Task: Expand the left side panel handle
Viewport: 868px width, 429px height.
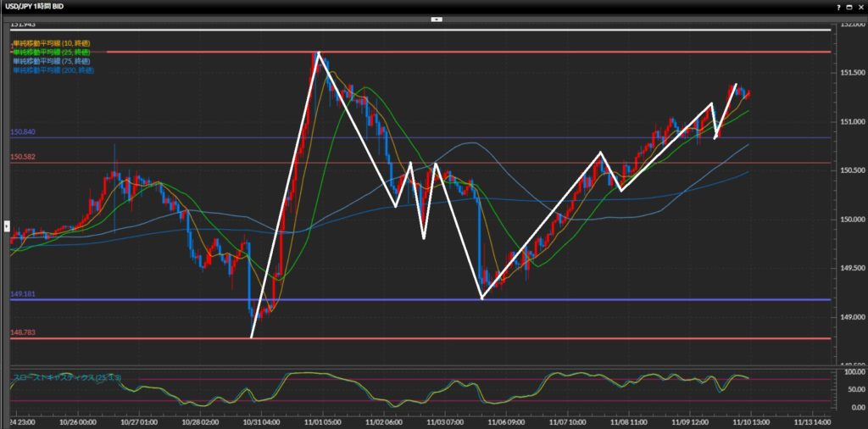Action: click(7, 226)
